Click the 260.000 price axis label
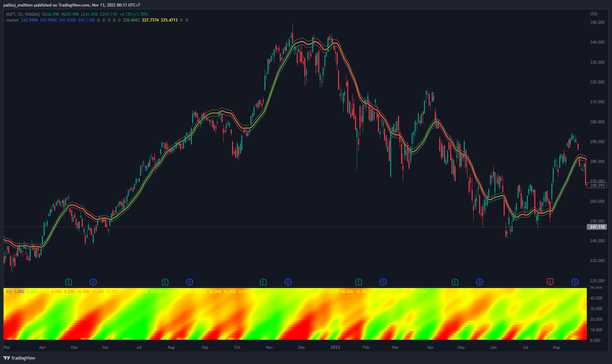The height and width of the screenshot is (364, 612). [597, 201]
